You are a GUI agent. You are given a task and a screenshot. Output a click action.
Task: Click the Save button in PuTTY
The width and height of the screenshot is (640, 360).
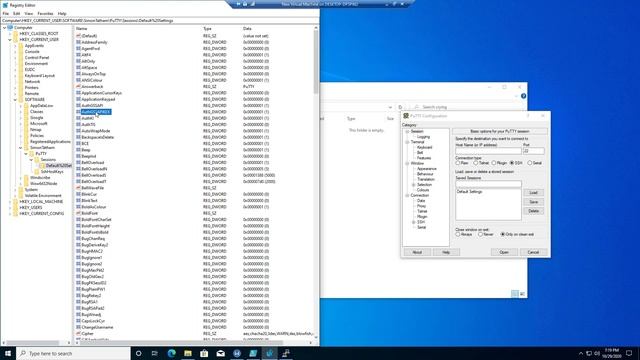pyautogui.click(x=533, y=202)
